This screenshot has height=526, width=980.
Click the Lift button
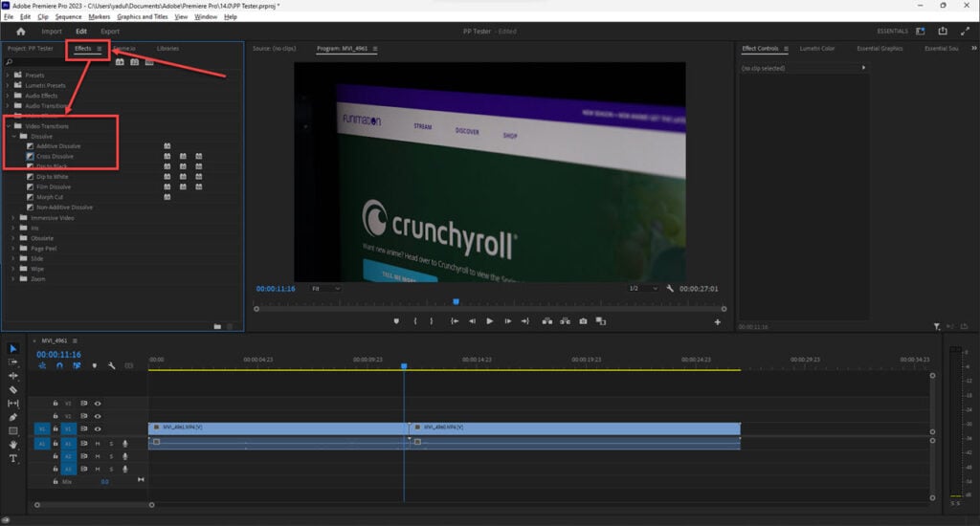tap(547, 321)
